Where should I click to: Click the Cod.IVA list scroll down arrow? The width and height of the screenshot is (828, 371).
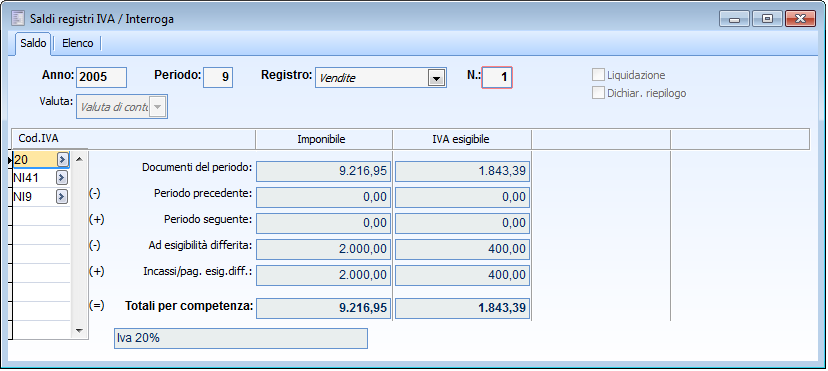tap(79, 330)
